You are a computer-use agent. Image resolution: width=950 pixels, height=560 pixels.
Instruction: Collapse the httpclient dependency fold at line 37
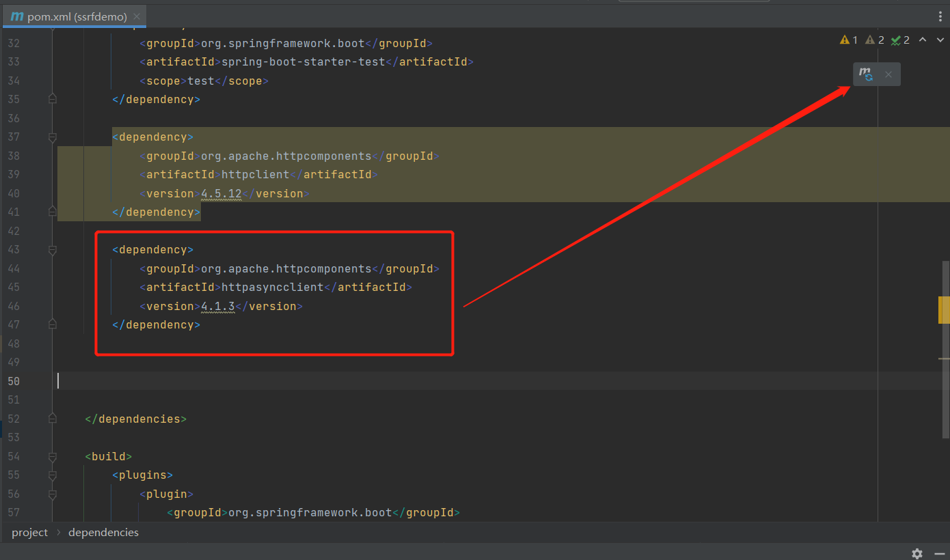tap(53, 137)
